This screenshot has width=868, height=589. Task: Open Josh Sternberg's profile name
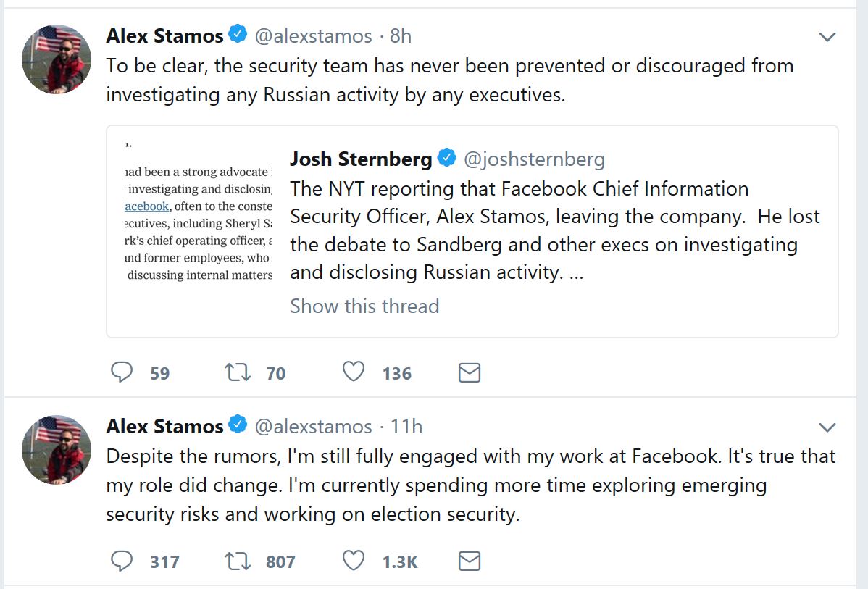click(361, 159)
